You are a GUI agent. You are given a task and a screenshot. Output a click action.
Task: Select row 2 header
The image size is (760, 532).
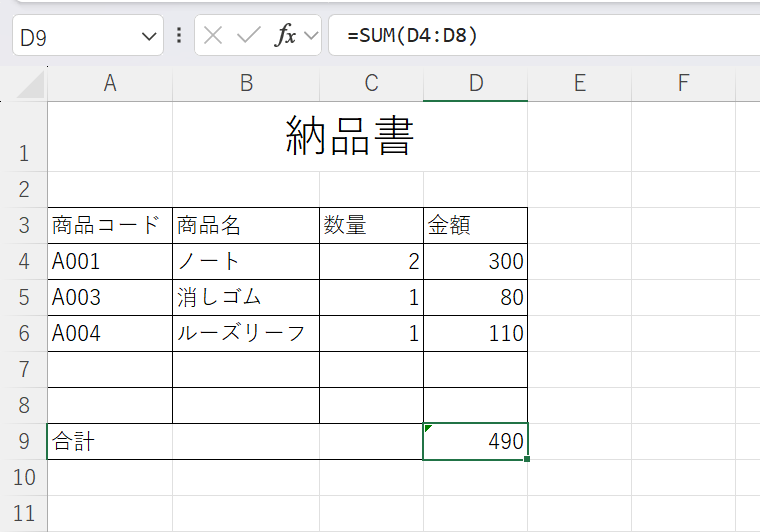click(24, 189)
